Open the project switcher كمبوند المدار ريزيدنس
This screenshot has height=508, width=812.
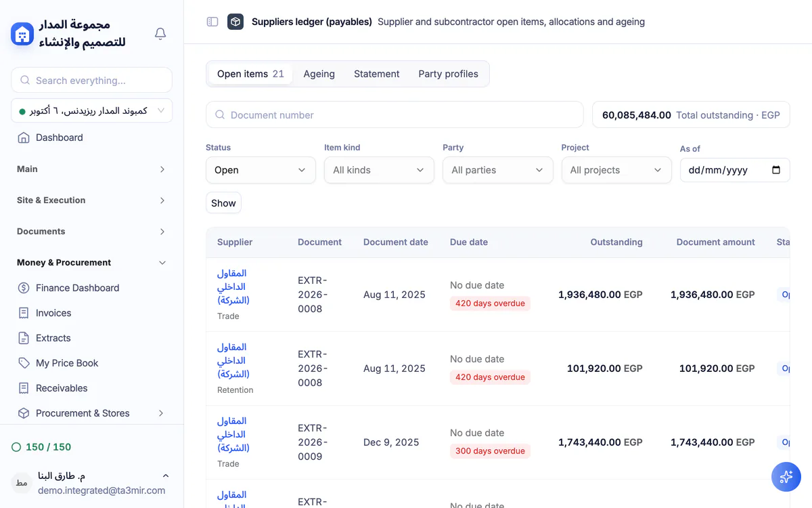tap(91, 111)
